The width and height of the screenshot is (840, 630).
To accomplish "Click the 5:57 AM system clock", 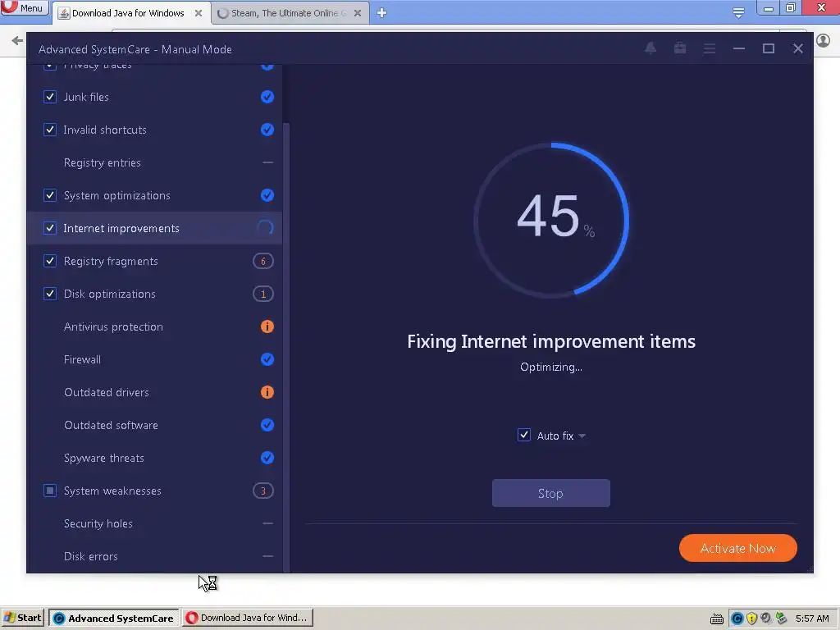I will pyautogui.click(x=812, y=619).
